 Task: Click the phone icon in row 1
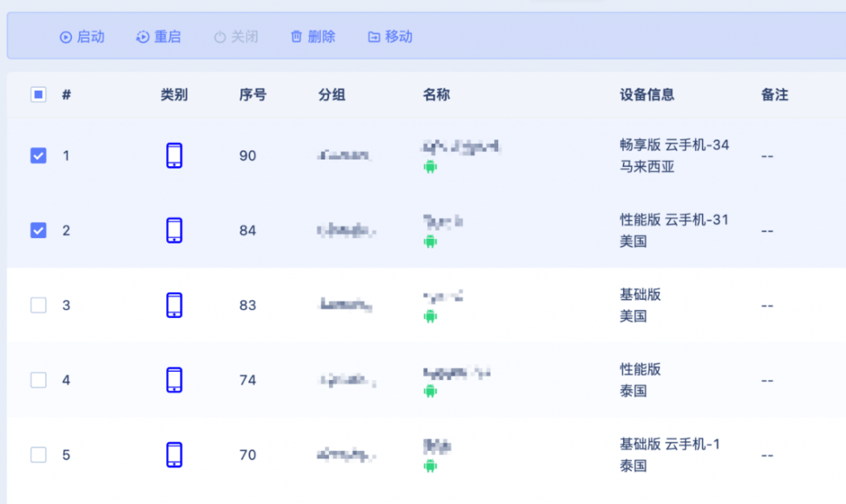click(173, 155)
